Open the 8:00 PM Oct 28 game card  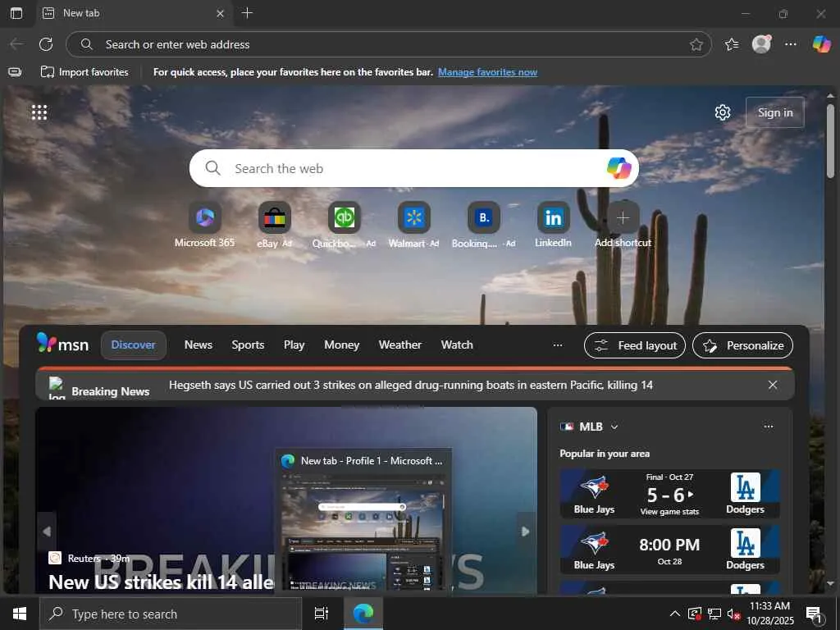point(669,550)
